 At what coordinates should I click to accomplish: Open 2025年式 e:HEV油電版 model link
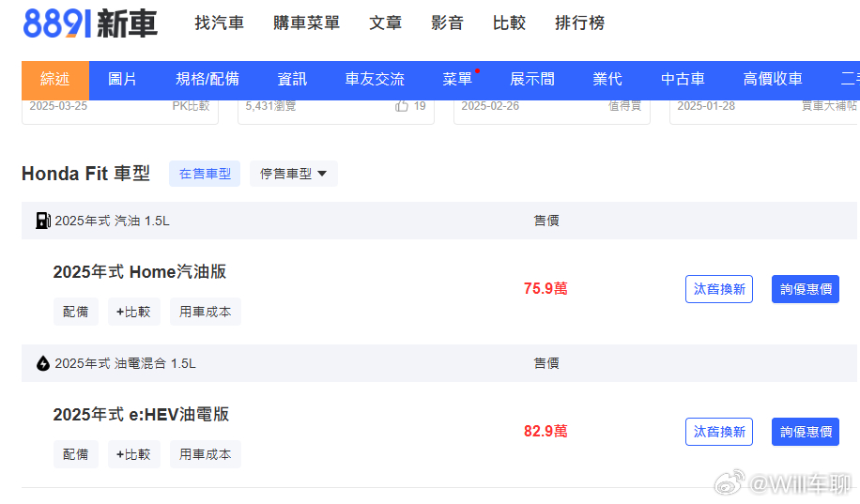pyautogui.click(x=141, y=414)
